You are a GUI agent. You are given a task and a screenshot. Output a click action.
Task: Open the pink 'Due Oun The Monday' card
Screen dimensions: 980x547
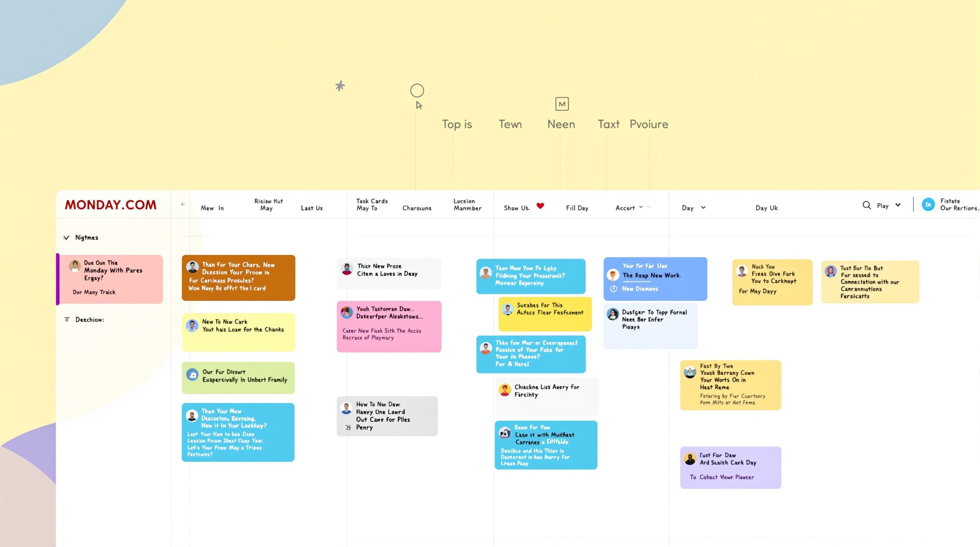(110, 279)
